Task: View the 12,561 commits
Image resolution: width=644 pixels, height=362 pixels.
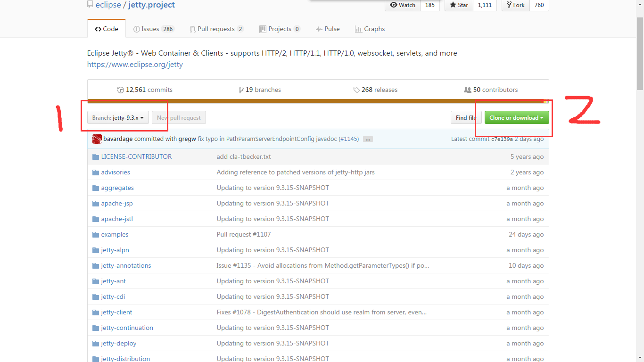Action: [x=145, y=90]
